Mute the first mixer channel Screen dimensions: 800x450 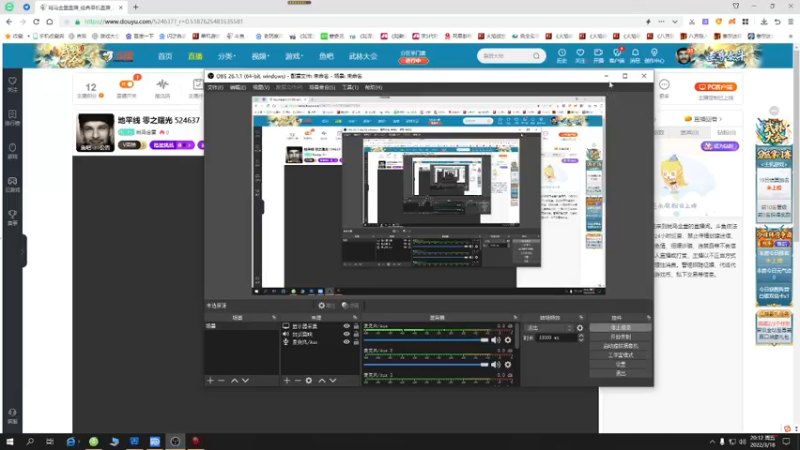tap(495, 340)
